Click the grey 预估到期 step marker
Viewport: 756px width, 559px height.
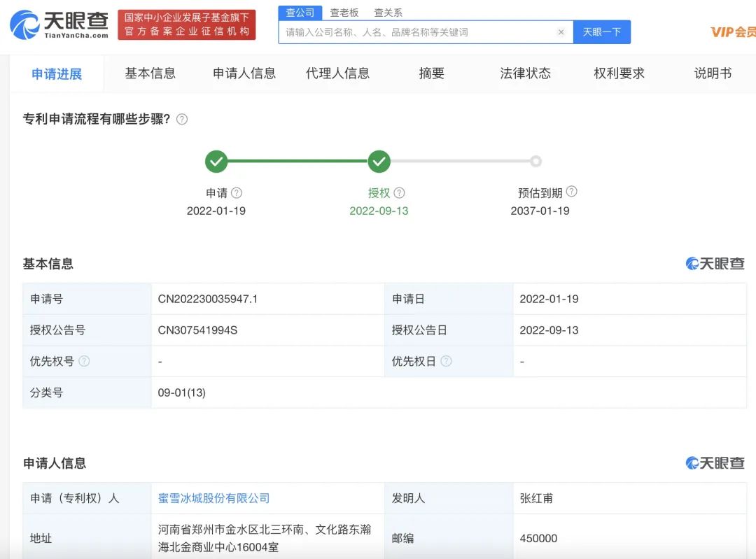(535, 161)
